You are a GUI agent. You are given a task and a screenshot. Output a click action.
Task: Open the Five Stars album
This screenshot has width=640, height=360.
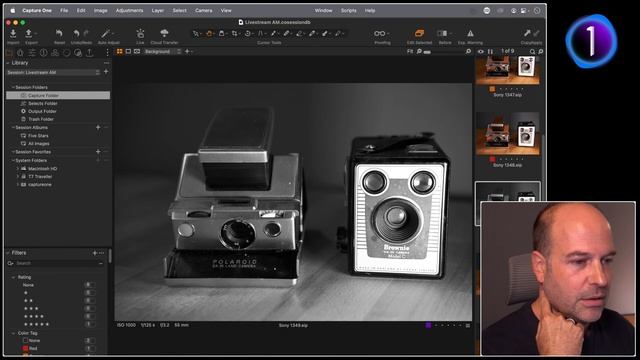pyautogui.click(x=38, y=136)
